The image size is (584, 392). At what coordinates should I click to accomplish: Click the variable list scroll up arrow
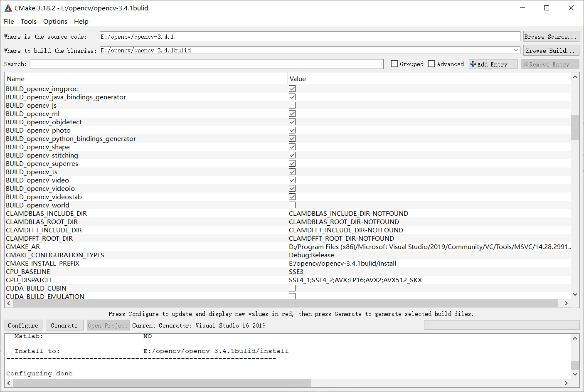click(575, 77)
